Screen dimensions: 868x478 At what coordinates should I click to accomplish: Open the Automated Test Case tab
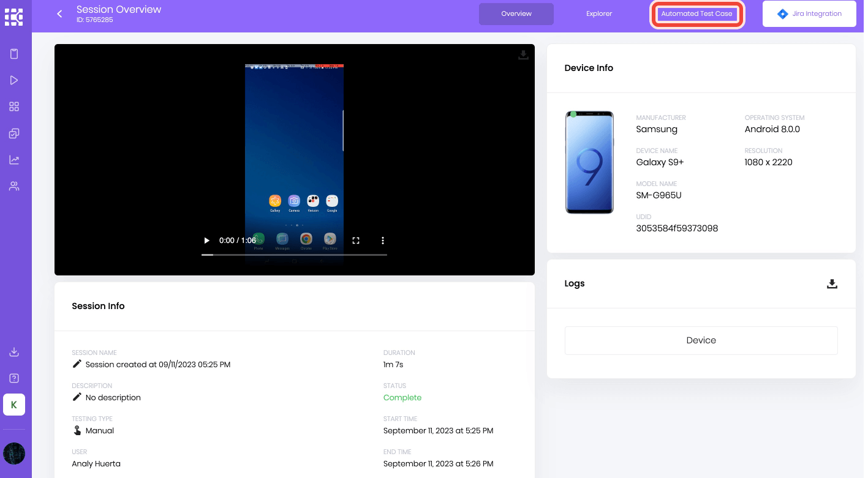click(x=696, y=13)
